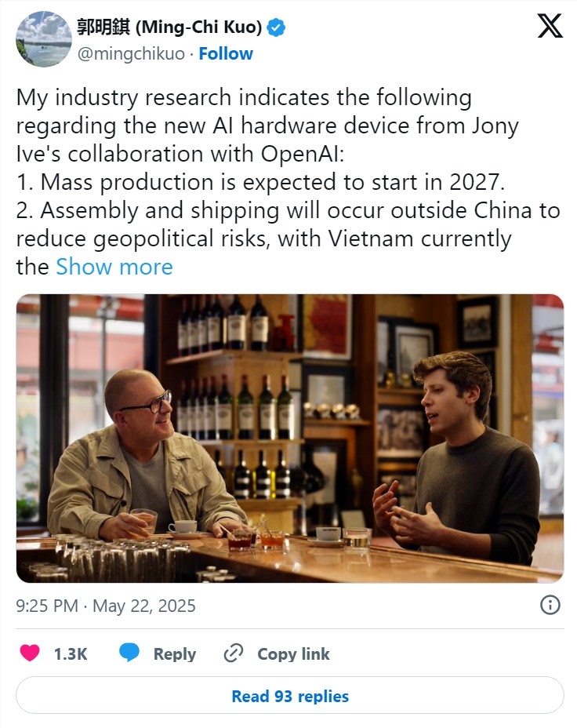Screen dimensions: 577x728
Task: Open Ming-Chi Kuo's profile avatar
Action: (x=44, y=39)
